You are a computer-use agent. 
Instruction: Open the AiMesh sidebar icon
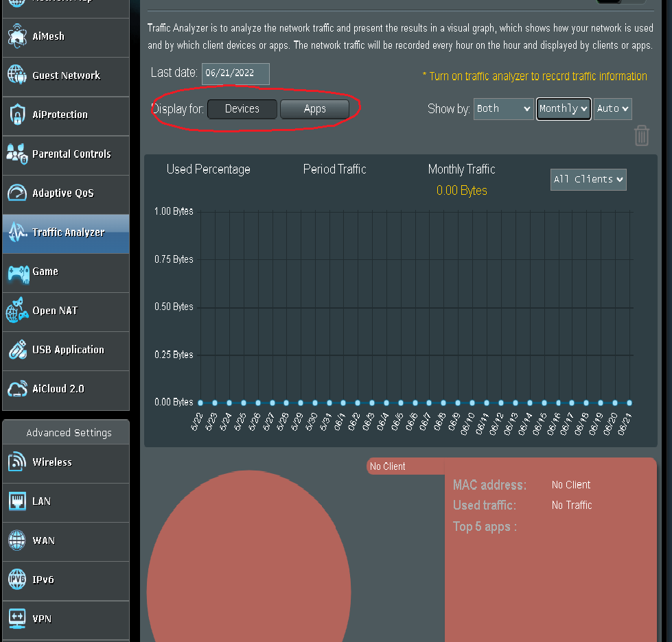(17, 36)
